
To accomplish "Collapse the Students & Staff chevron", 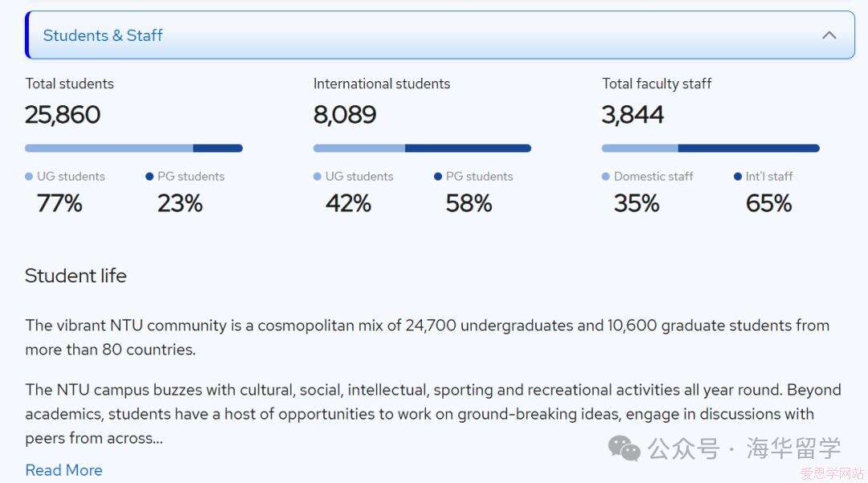I will pyautogui.click(x=829, y=35).
